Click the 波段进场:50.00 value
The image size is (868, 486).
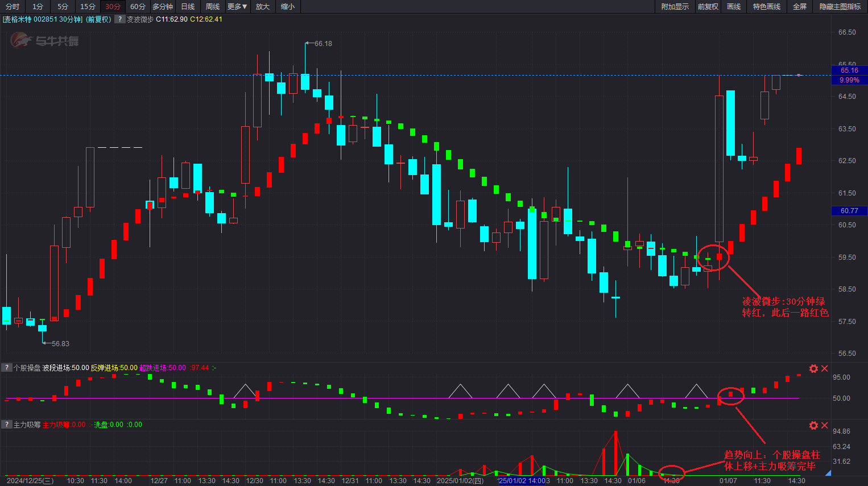pyautogui.click(x=66, y=368)
